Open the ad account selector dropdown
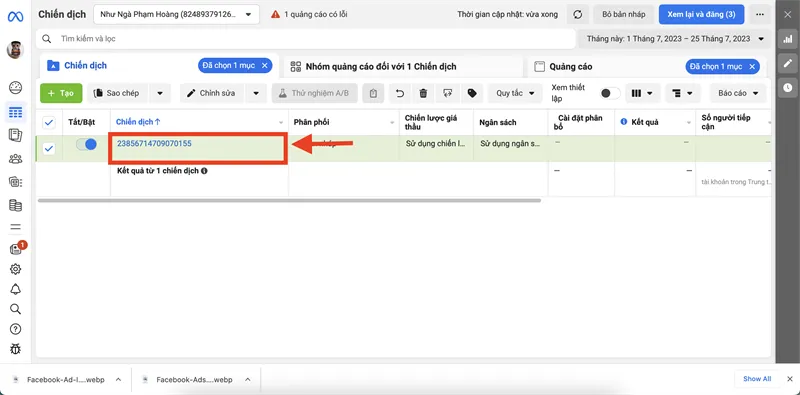Screen dimensions: 800x395 pos(177,14)
